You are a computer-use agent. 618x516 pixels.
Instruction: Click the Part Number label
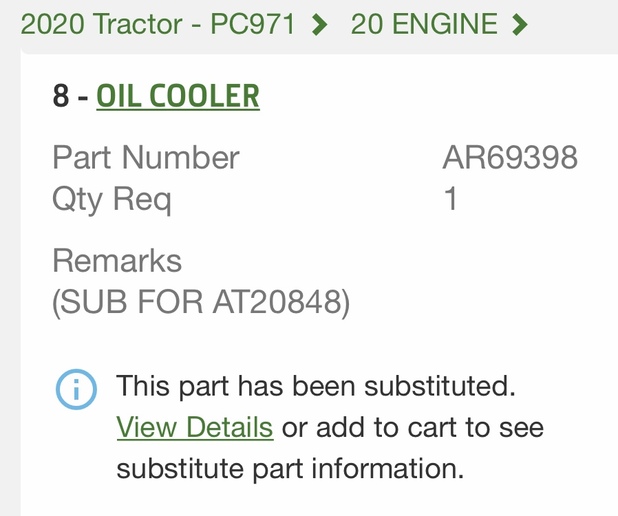point(146,157)
